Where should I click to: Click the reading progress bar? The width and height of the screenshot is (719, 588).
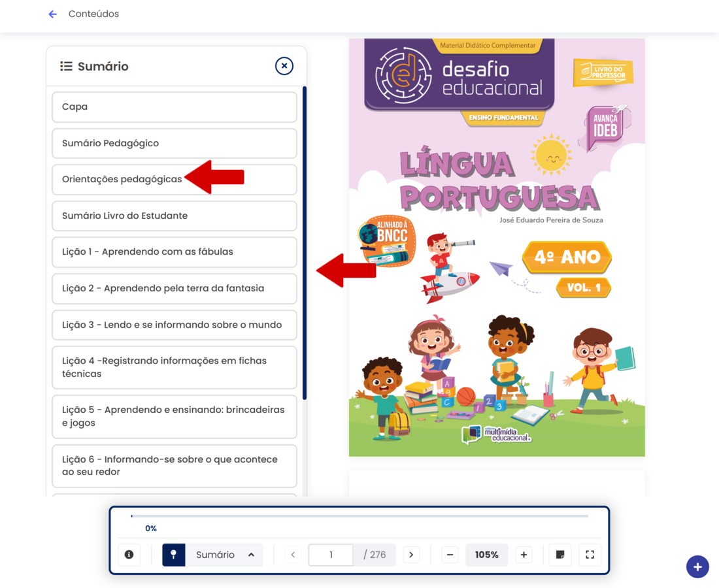[x=359, y=516]
